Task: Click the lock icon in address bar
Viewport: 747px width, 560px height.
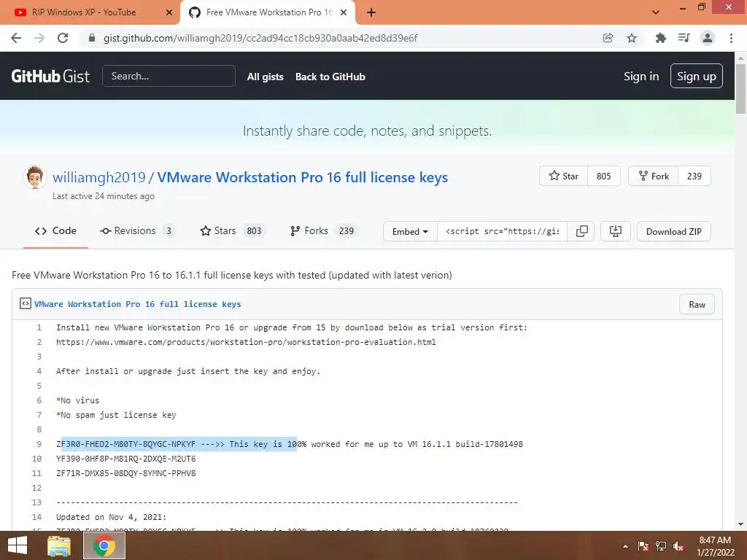Action: click(92, 38)
